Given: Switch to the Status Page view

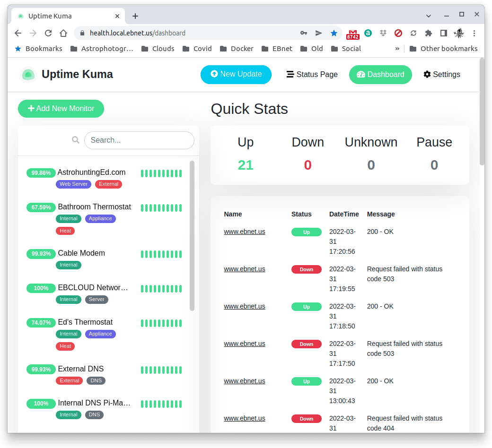Looking at the screenshot, I should (x=312, y=74).
